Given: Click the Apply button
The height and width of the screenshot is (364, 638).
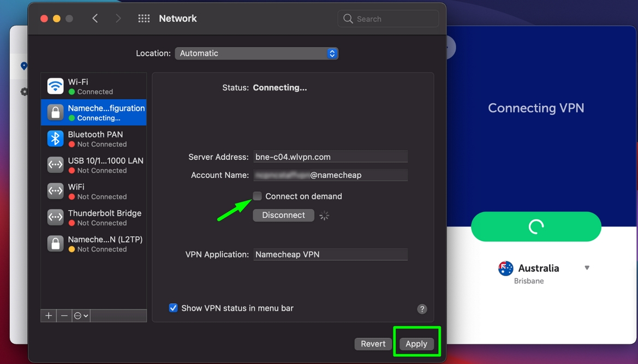Looking at the screenshot, I should point(416,344).
